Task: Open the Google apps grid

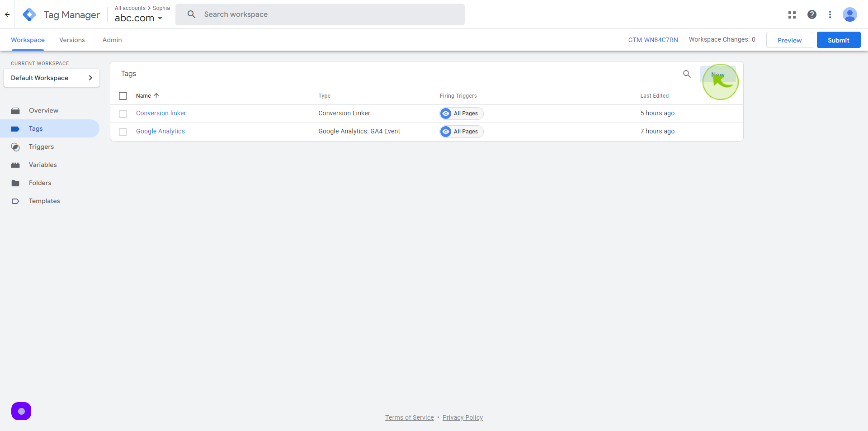Action: click(792, 14)
